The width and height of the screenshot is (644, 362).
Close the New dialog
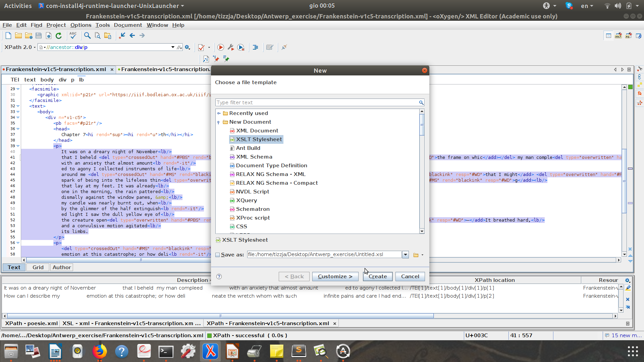(425, 70)
